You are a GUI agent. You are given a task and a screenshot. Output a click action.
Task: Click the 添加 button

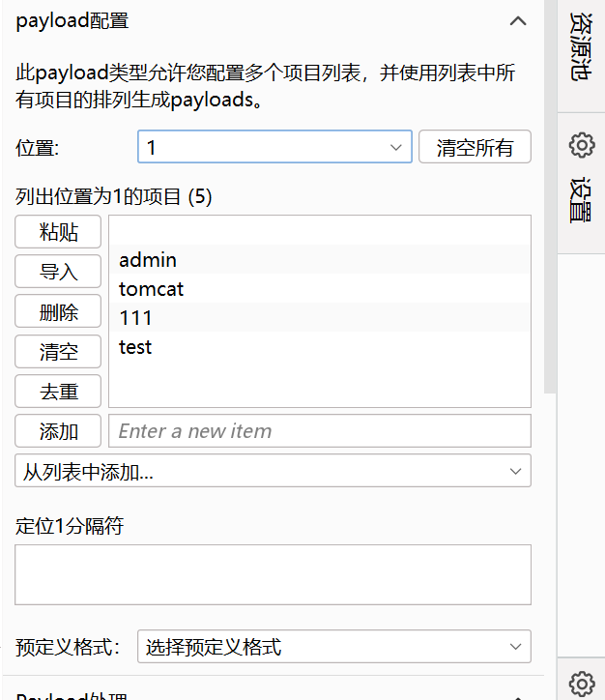tap(58, 431)
